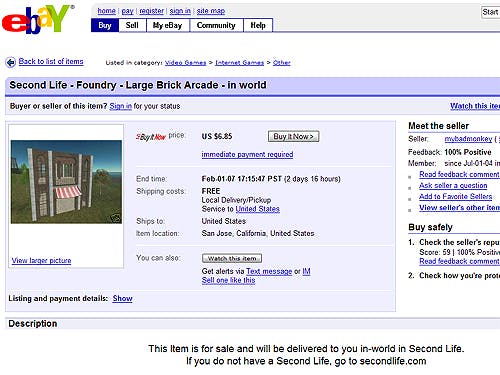The width and height of the screenshot is (500, 375).
Task: Click the Description section header
Action: [33, 324]
